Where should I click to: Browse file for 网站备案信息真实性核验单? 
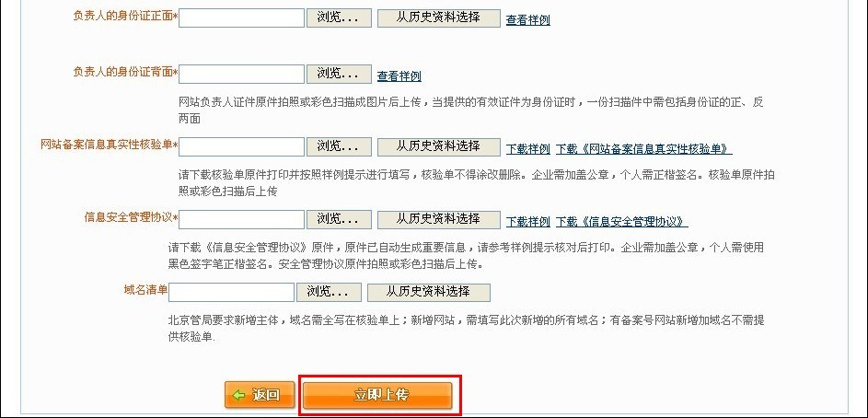pyautogui.click(x=338, y=146)
